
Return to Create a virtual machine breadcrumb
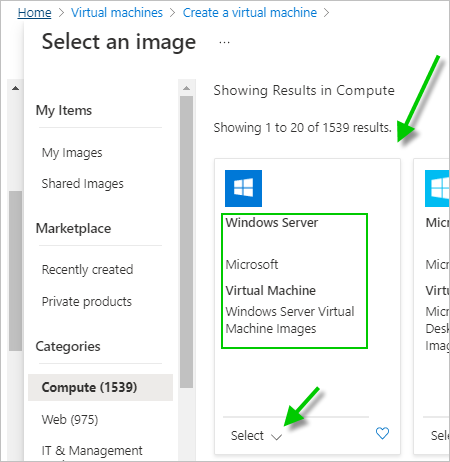[x=250, y=13]
